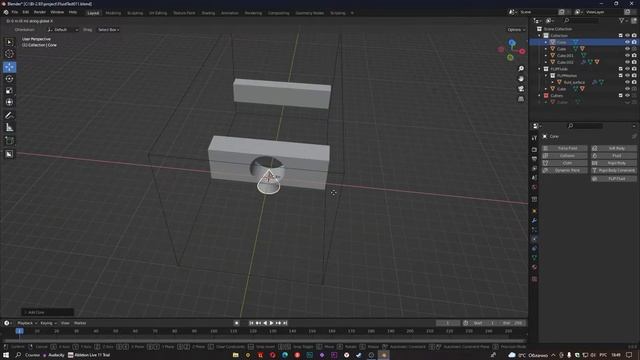Open World properties tab
The width and height of the screenshot is (640, 360).
point(534,187)
